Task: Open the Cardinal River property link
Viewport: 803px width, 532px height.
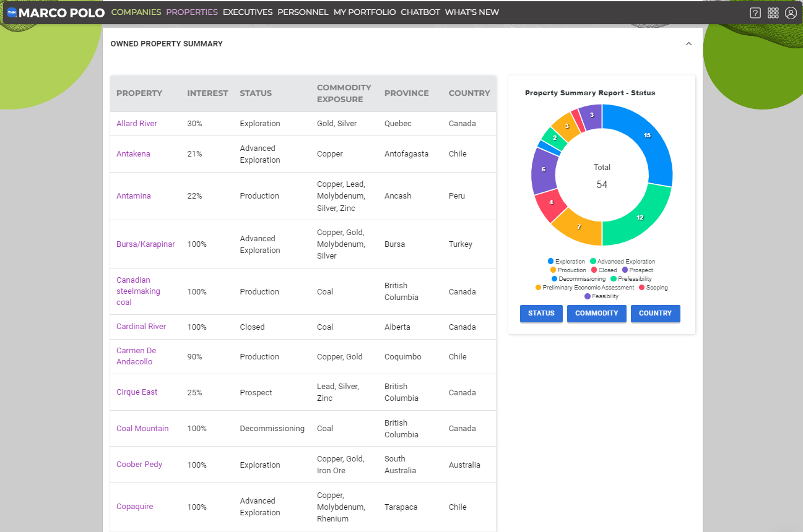Action: (x=141, y=327)
